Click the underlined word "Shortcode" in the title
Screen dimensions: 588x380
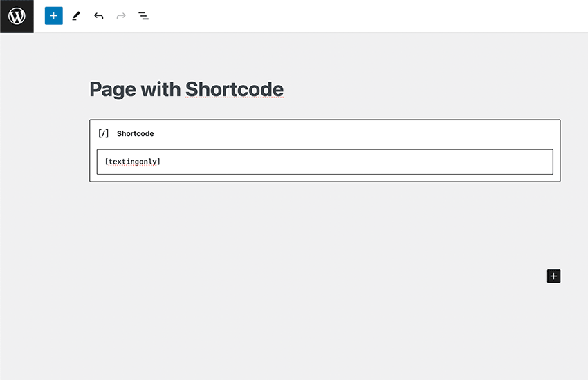(235, 90)
